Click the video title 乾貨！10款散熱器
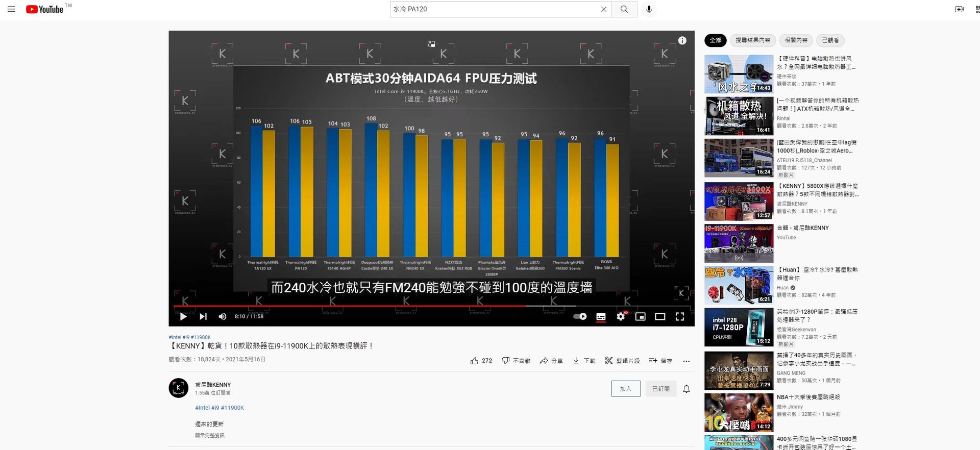Image resolution: width=980 pixels, height=450 pixels. click(272, 346)
